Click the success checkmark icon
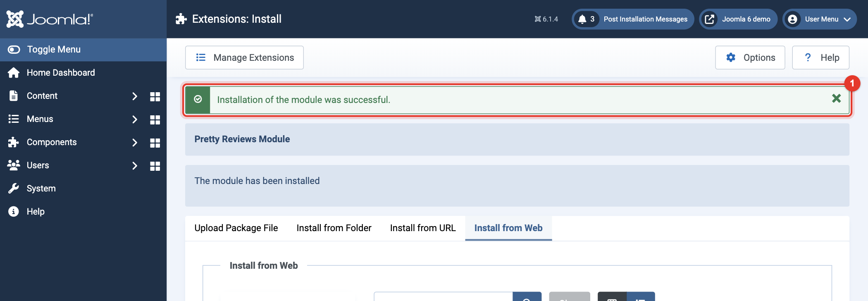Screen dimensions: 868x301 pyautogui.click(x=198, y=99)
